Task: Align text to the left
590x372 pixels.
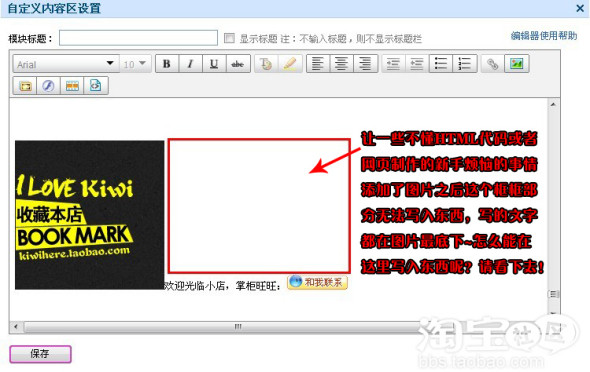Action: click(318, 64)
